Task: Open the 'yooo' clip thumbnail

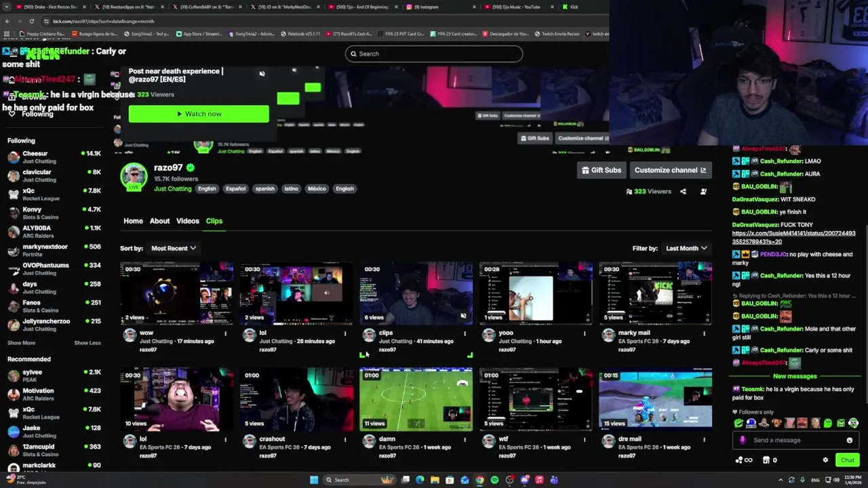Action: (x=536, y=293)
